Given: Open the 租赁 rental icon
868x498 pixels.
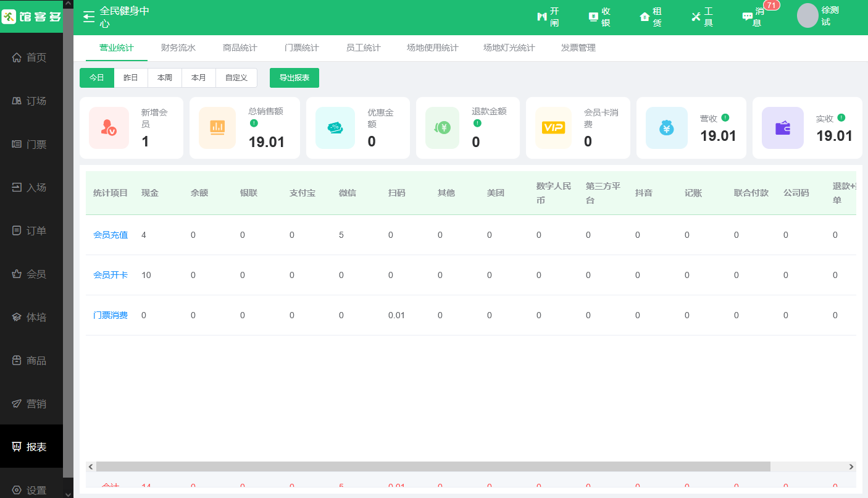Looking at the screenshot, I should tap(645, 17).
